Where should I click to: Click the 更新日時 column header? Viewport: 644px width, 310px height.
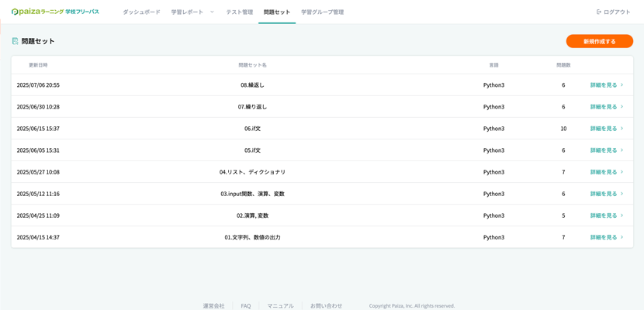[x=38, y=65]
